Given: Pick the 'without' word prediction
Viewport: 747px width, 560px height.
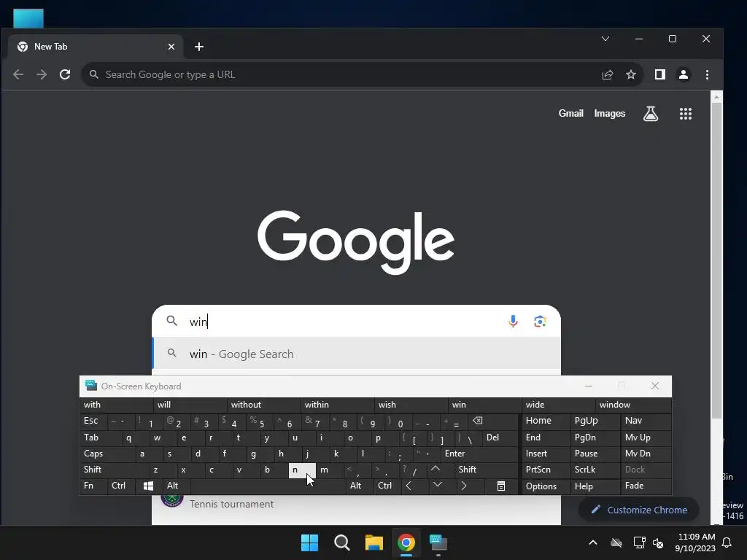Looking at the screenshot, I should pos(263,405).
